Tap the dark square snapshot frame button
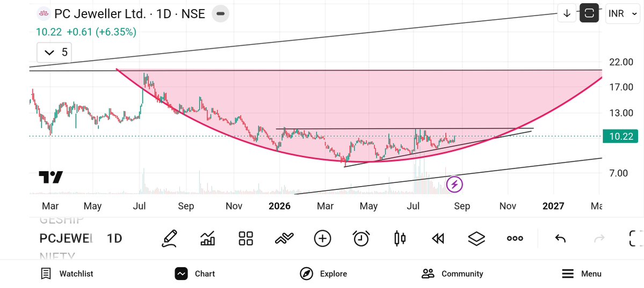This screenshot has height=288, width=644. click(x=589, y=13)
